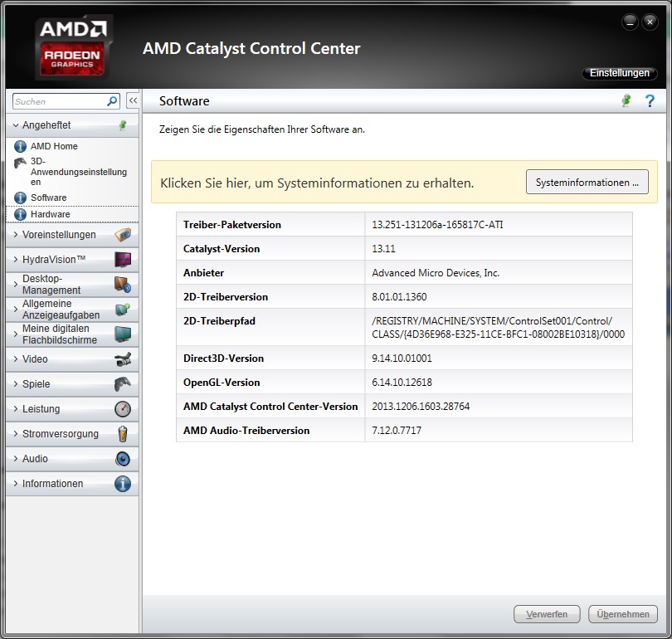Pin the Software page with green pin
Screen dimensions: 672x639
[x=626, y=100]
